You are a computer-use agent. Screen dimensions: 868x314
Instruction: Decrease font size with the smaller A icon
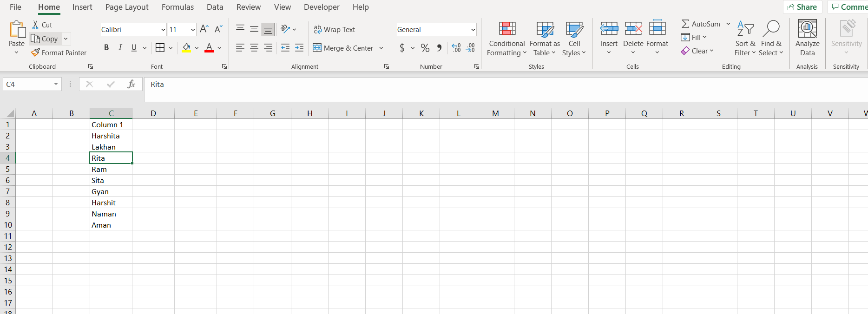pyautogui.click(x=218, y=29)
